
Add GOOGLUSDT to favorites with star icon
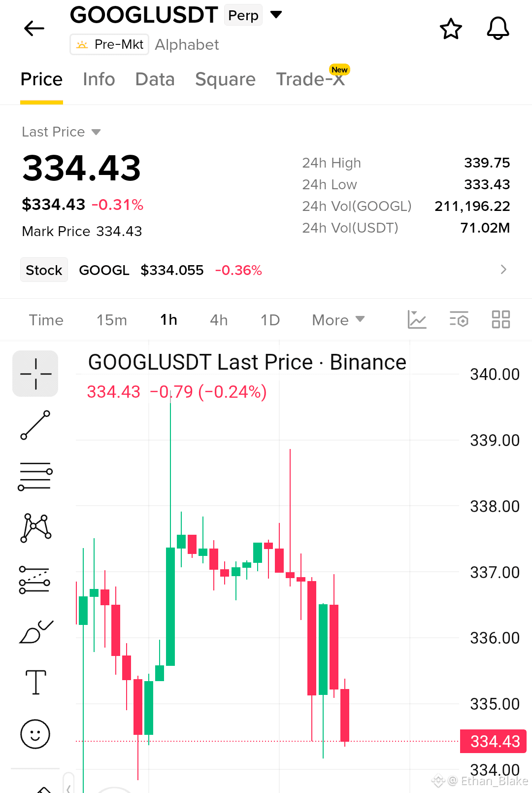click(x=451, y=29)
